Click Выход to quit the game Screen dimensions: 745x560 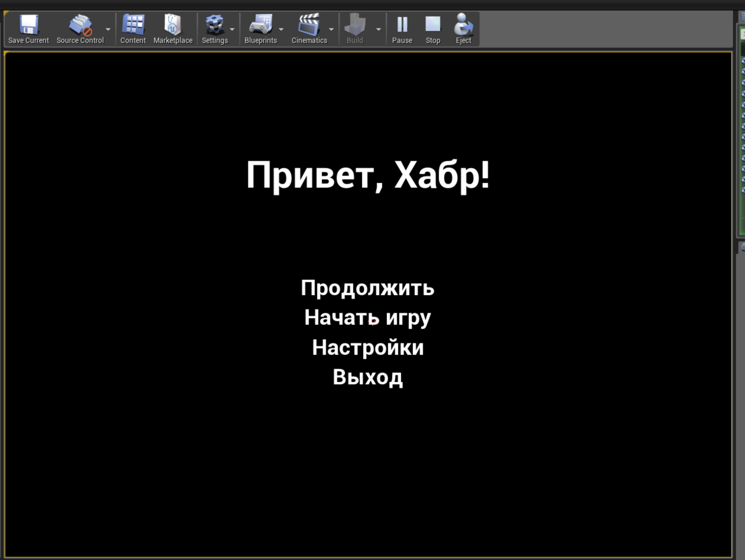click(x=368, y=377)
